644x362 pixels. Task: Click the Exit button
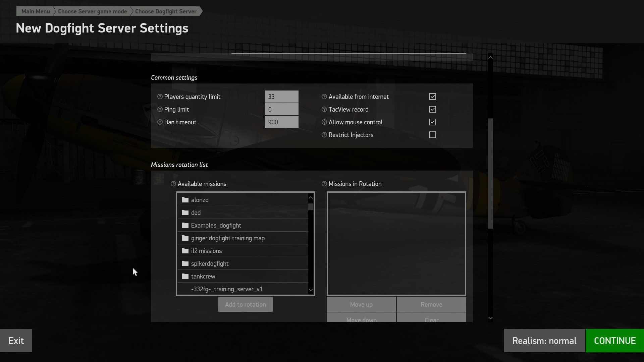[16, 341]
